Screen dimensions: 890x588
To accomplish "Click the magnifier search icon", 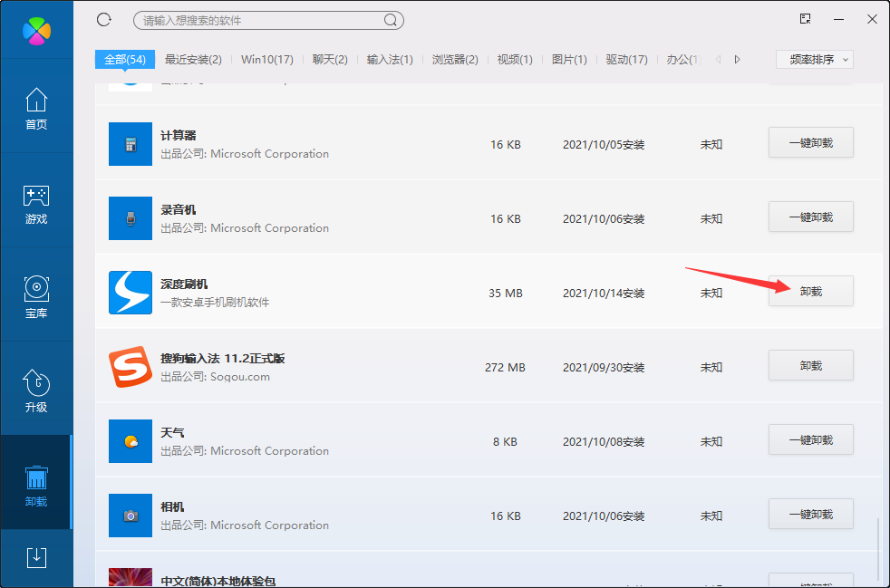I will [390, 21].
